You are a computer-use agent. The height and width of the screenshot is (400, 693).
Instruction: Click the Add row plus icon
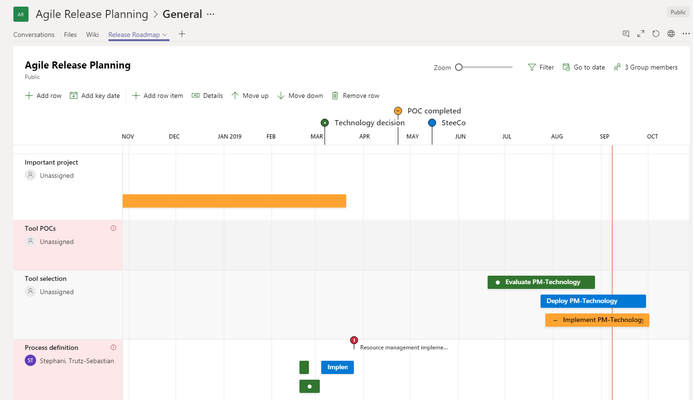[x=29, y=95]
